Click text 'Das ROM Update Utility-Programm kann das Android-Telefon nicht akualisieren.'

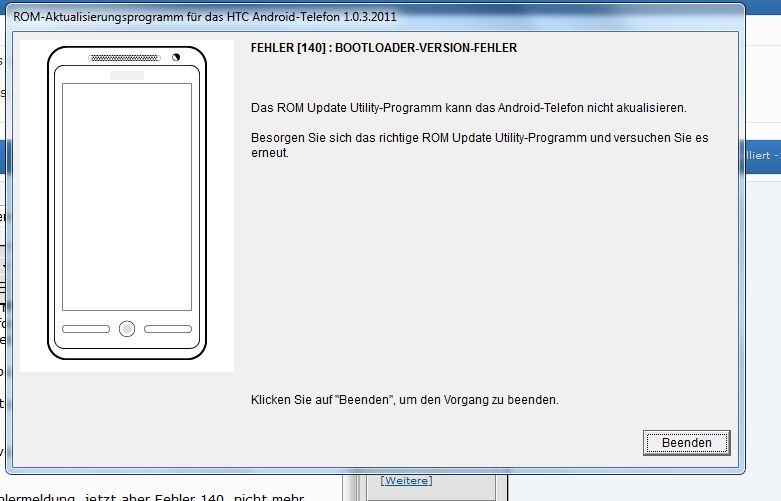tap(469, 108)
